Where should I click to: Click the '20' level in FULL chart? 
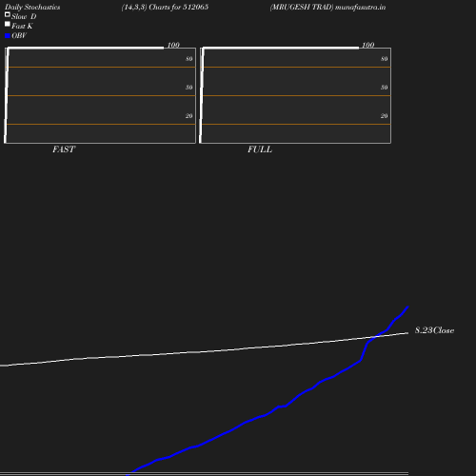(384, 116)
